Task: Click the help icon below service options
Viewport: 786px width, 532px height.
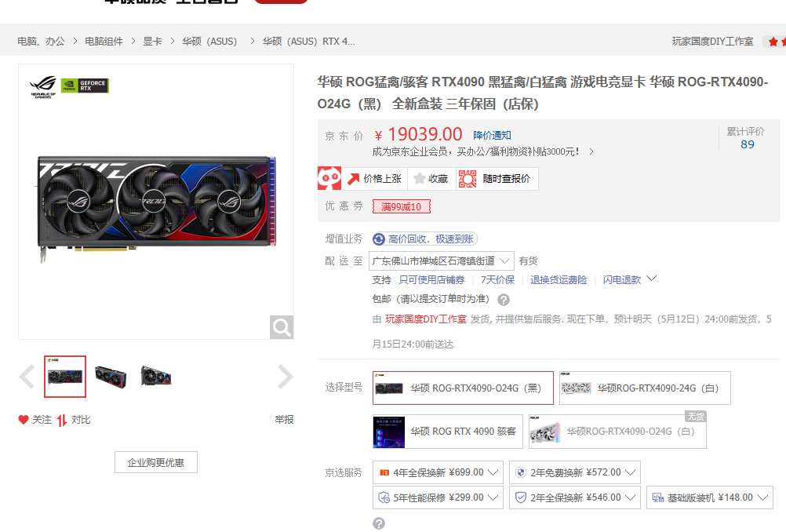Action: tap(379, 523)
